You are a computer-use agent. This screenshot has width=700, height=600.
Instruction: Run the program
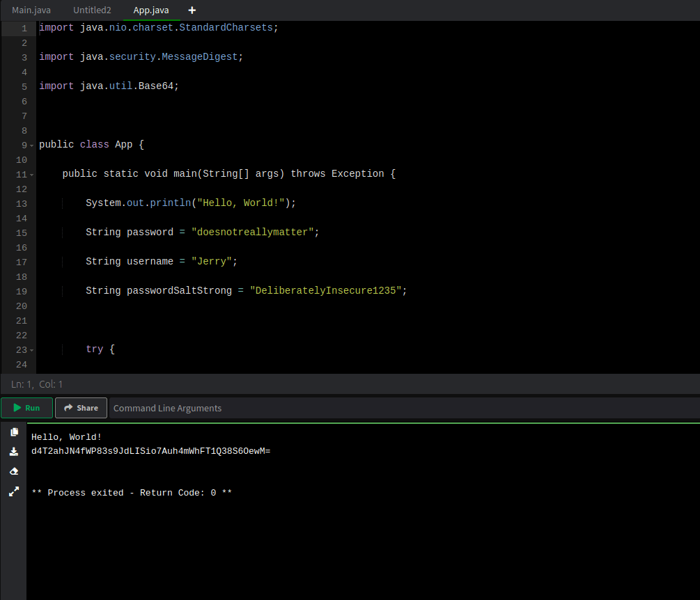pyautogui.click(x=26, y=408)
